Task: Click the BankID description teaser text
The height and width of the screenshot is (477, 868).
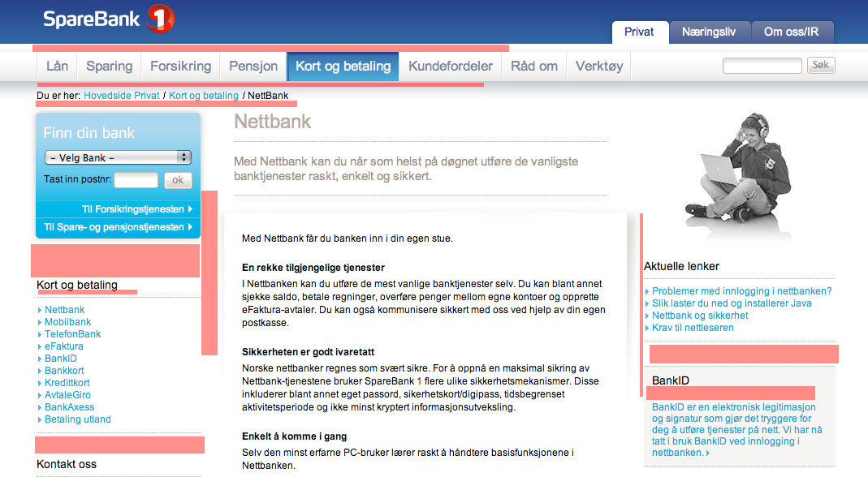Action: [x=736, y=430]
